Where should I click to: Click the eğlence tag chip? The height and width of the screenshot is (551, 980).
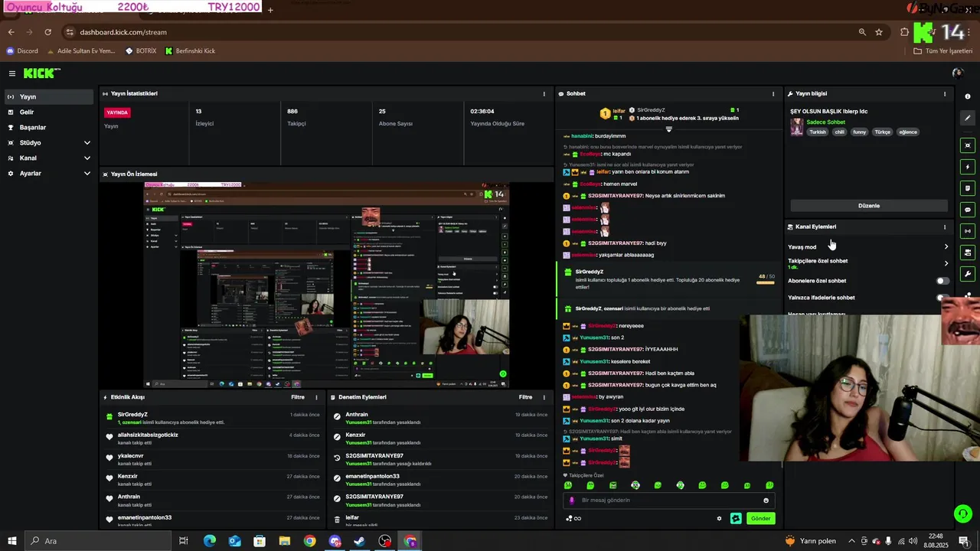[x=908, y=132]
